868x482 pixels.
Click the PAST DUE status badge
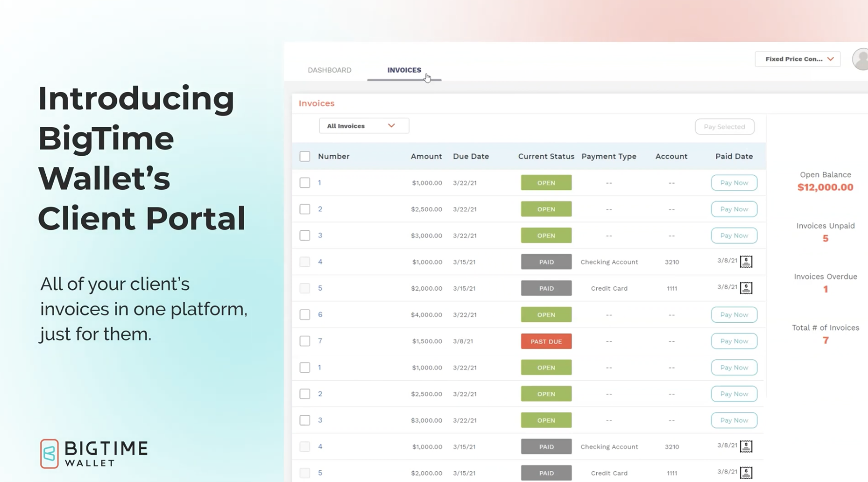[x=546, y=341]
